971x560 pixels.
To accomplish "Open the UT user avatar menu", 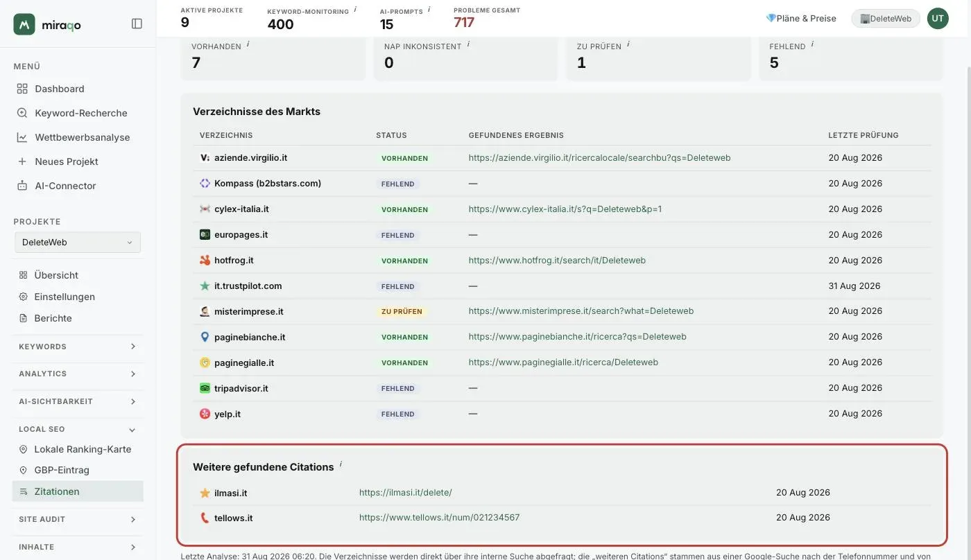I will [x=938, y=18].
